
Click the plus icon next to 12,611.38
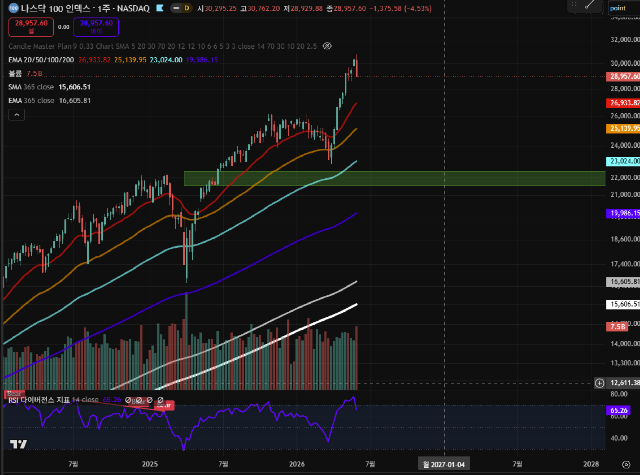tap(599, 383)
